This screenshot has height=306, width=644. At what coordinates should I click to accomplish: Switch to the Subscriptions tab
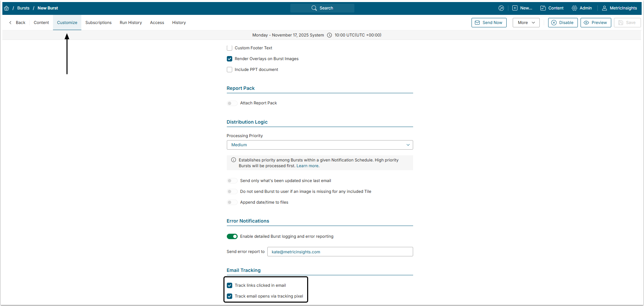(98, 23)
